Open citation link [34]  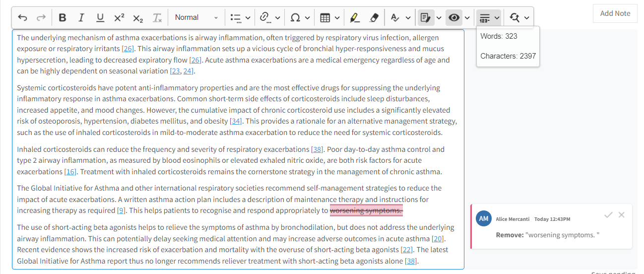236,121
